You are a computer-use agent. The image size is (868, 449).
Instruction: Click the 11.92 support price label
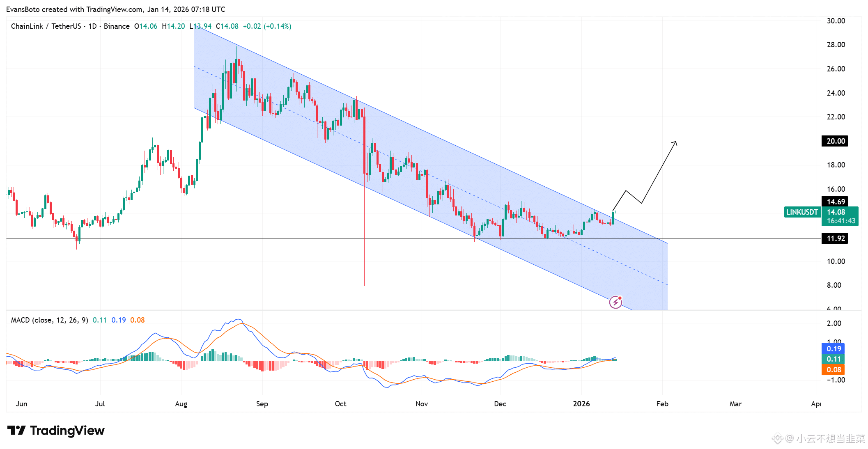point(836,238)
